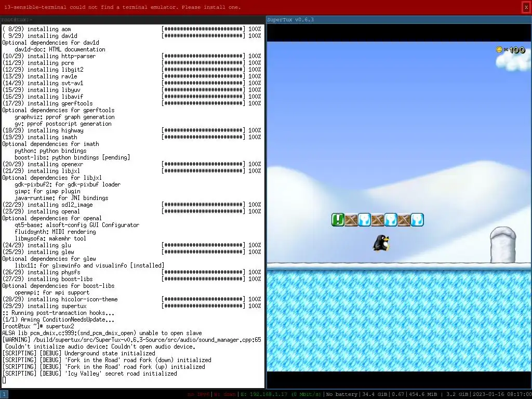Click the i3-sensible-terminal error message
The image size is (532, 399).
[x=123, y=7]
